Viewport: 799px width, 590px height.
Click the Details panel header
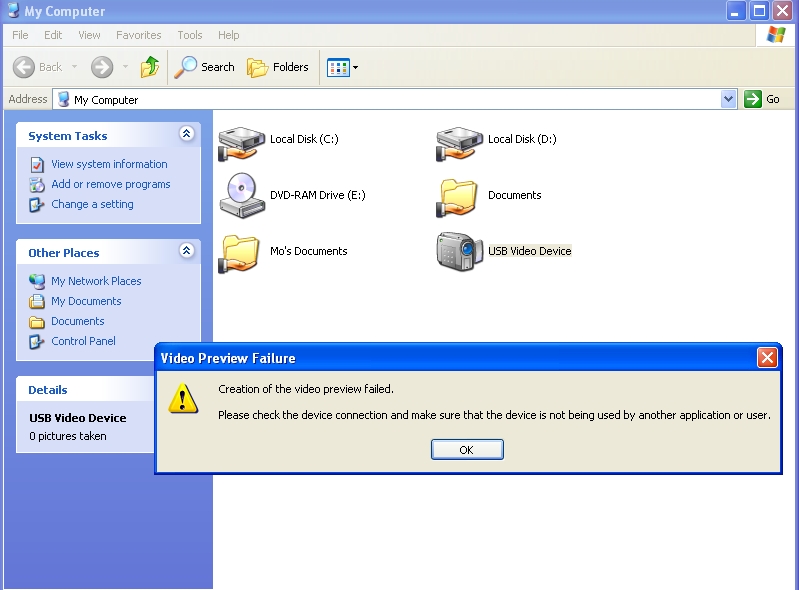tap(86, 390)
